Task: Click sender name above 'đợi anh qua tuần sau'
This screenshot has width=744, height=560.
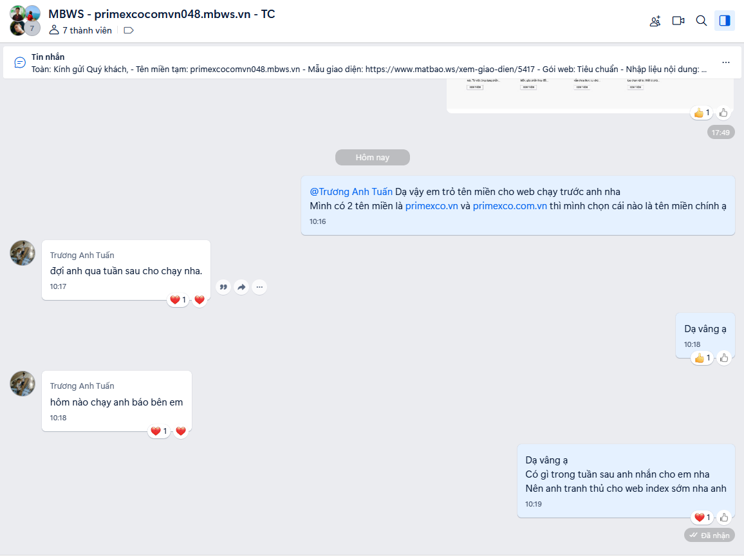Action: coord(82,256)
